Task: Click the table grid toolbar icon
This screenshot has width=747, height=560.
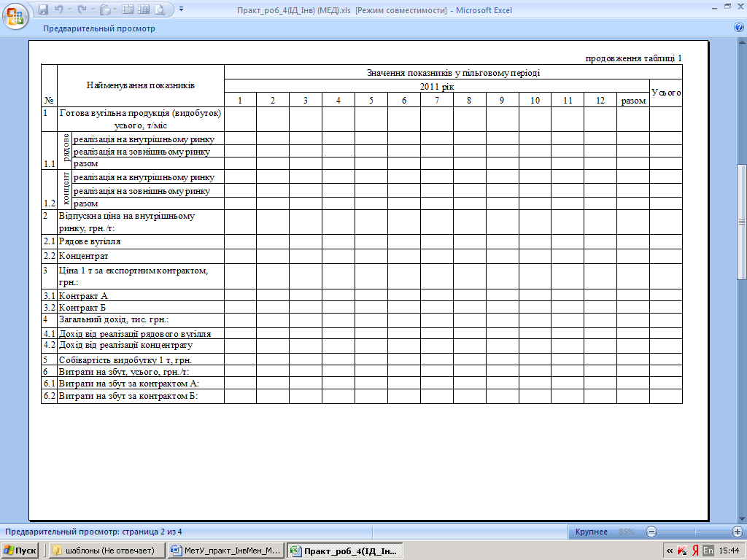Action: (144, 9)
